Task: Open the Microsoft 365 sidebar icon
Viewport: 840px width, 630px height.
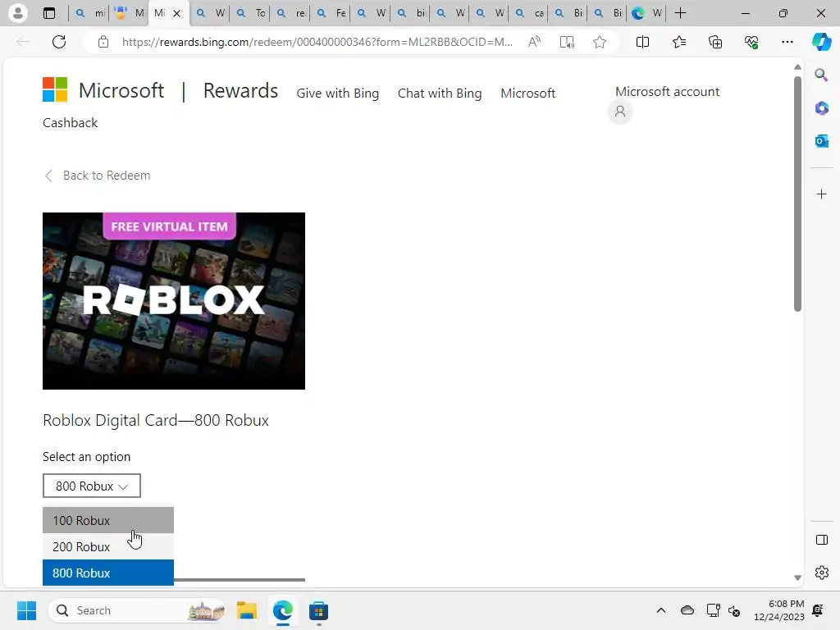Action: pos(821,107)
